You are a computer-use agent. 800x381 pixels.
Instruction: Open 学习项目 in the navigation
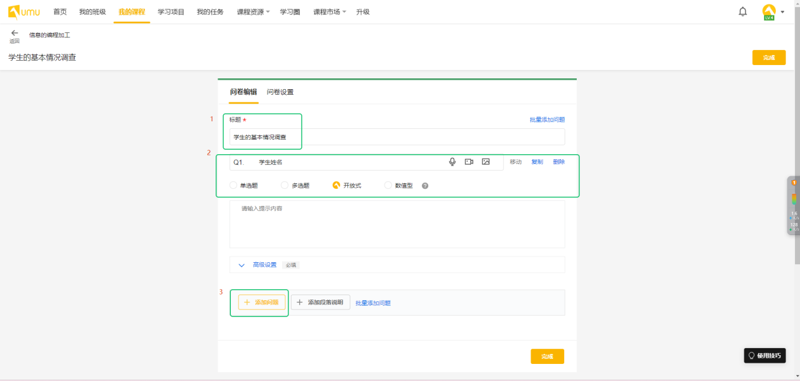(x=171, y=12)
